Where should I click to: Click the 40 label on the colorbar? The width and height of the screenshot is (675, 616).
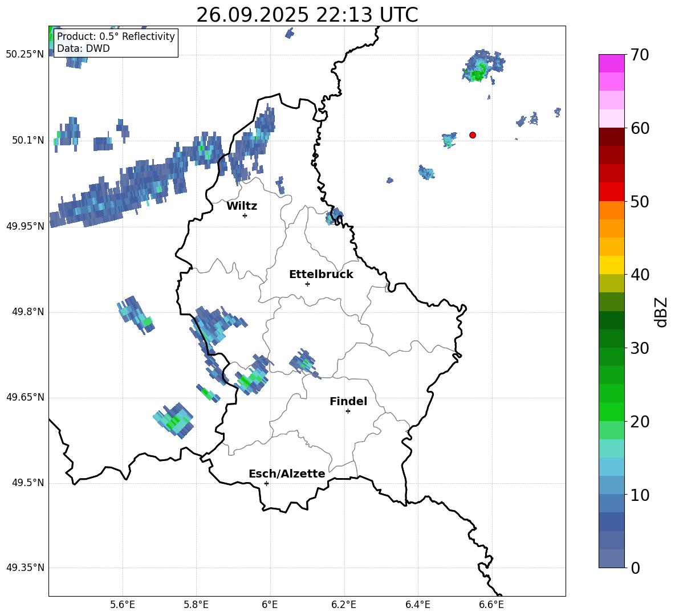coord(640,275)
